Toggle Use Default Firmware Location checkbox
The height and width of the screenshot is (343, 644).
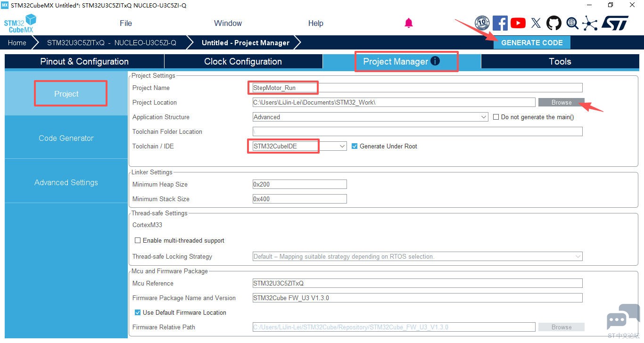point(138,312)
